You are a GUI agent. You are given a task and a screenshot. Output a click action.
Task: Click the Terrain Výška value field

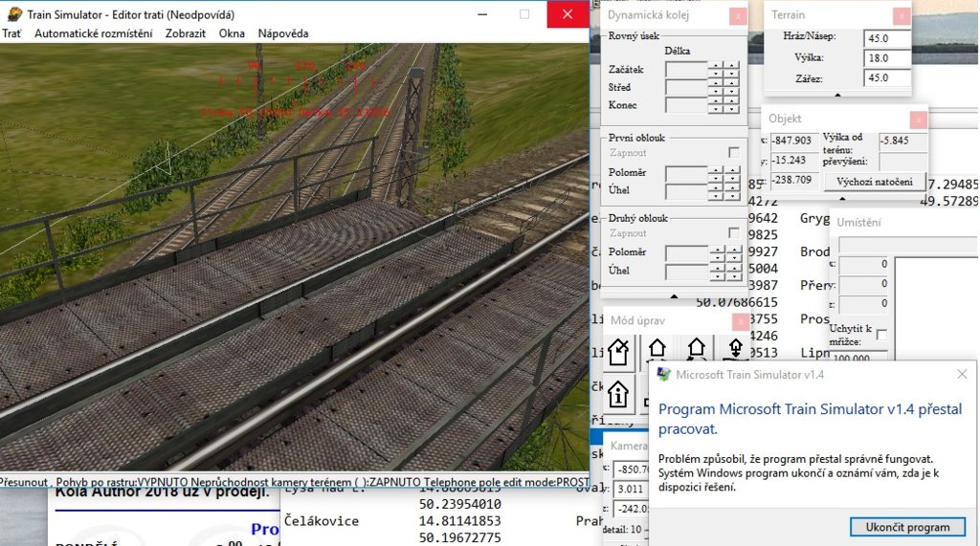(x=887, y=58)
